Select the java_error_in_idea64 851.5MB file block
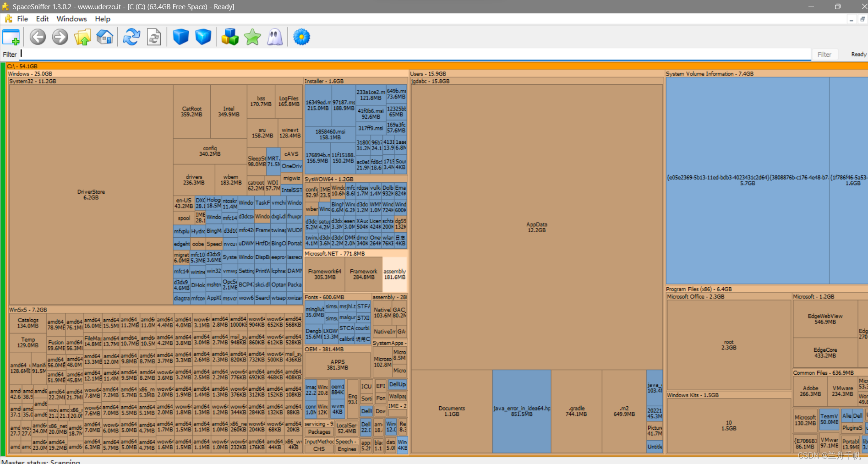This screenshot has height=464, width=868. coord(522,411)
